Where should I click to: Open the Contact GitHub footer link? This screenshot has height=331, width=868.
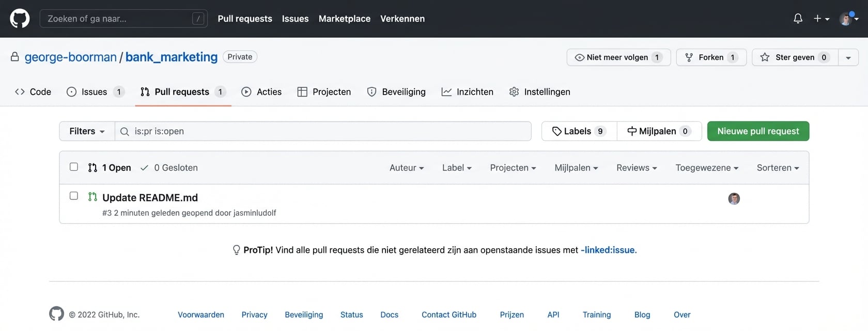449,314
